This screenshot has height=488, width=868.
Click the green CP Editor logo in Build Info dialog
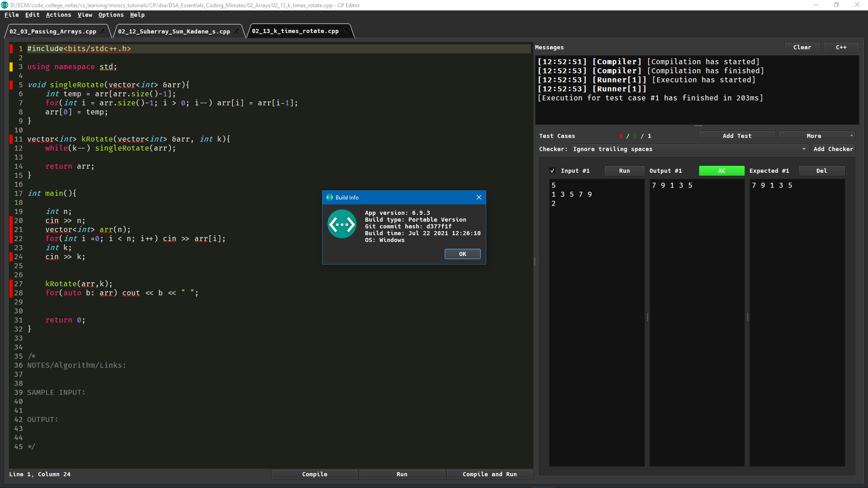tap(342, 224)
